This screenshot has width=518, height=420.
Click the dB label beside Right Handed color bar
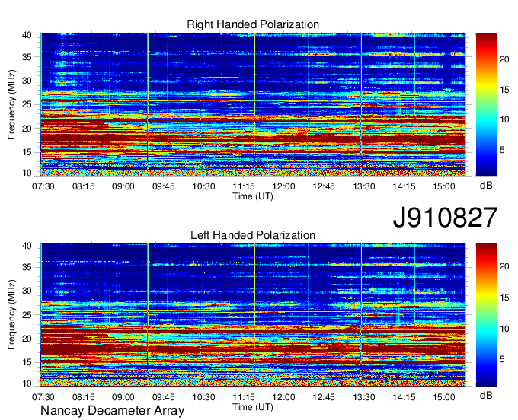[486, 186]
